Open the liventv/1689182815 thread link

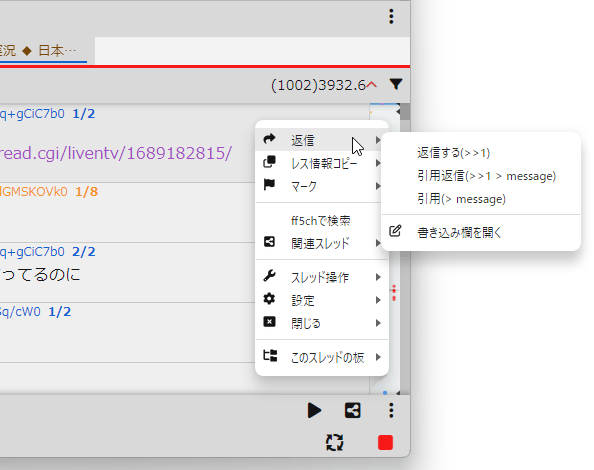[x=116, y=153]
